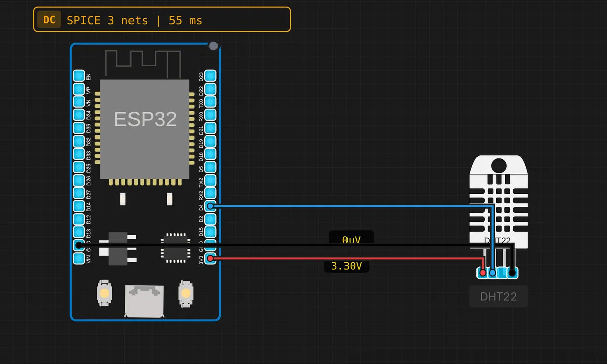Click the EN pin on the ESP32

pos(79,76)
